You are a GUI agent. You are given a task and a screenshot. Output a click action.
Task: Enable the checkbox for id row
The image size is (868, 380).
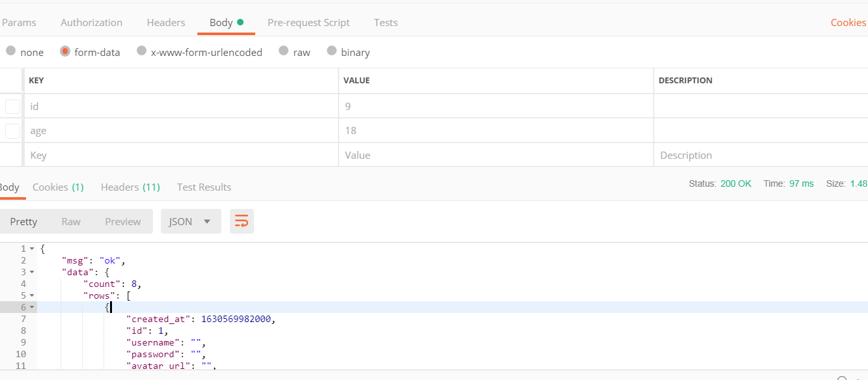[13, 106]
